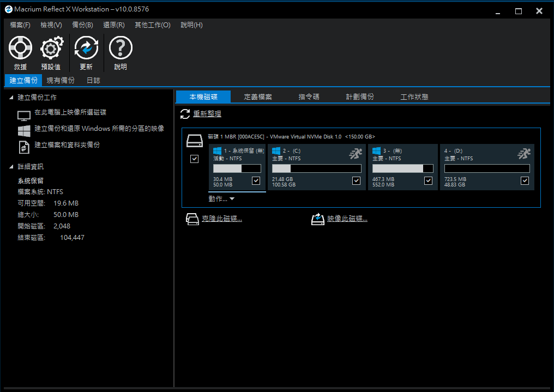Select the 本機磁碟 tab
This screenshot has width=554, height=392.
(x=203, y=97)
